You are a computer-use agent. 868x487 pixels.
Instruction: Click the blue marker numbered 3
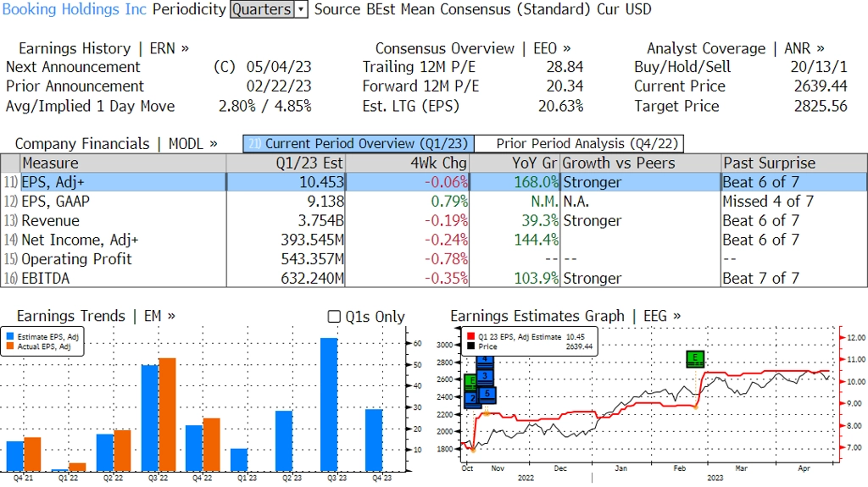(484, 376)
